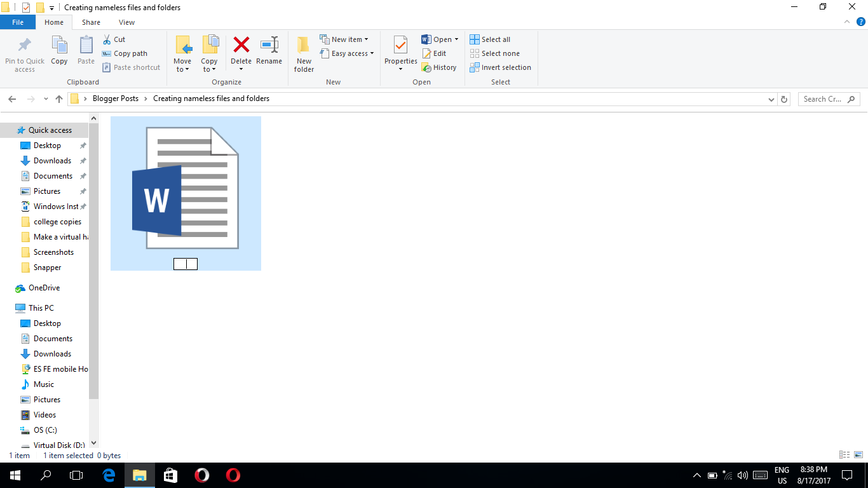Expand the Move to dropdown
The image size is (868, 488).
click(182, 69)
